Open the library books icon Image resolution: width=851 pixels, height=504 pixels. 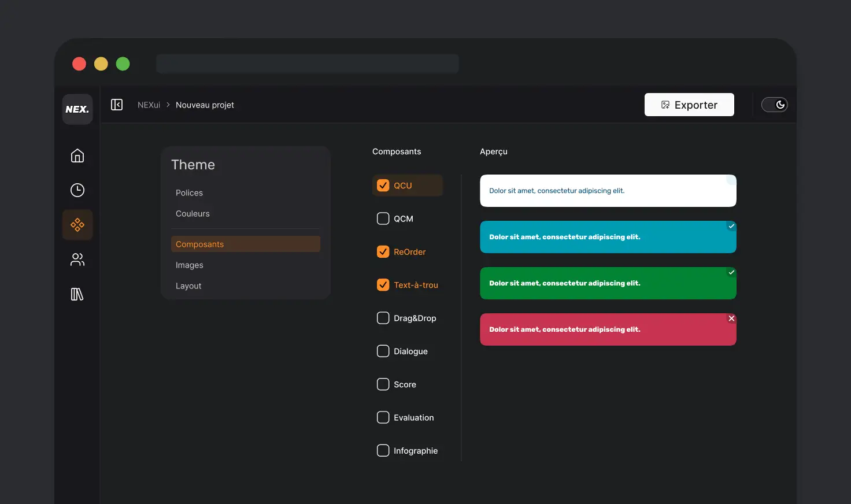point(77,294)
